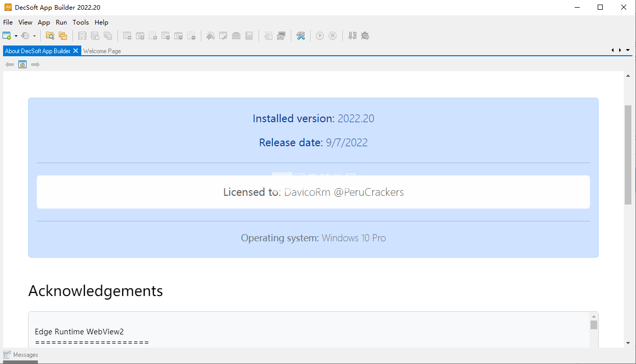Click the toolbar icon with magnifier and plus
The width and height of the screenshot is (636, 364).
211,36
